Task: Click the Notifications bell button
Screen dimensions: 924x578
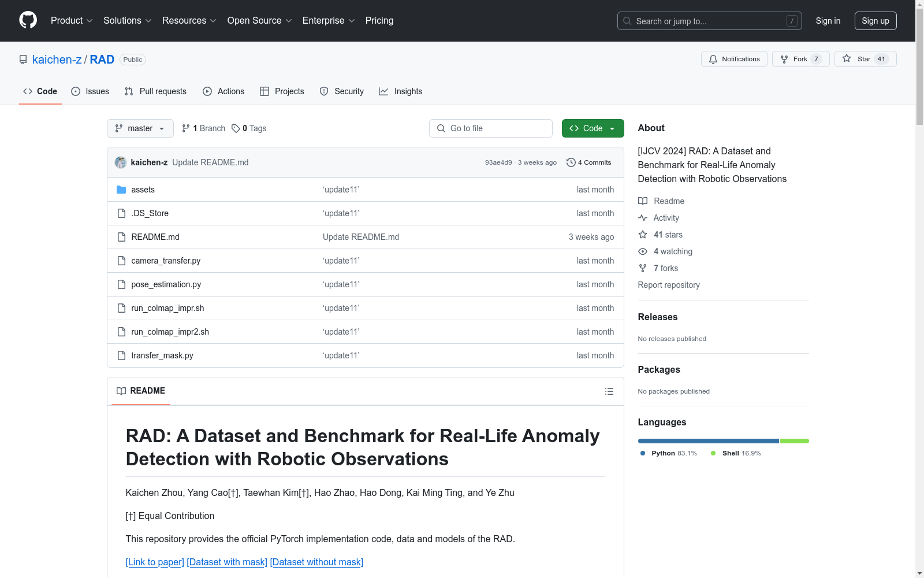Action: pyautogui.click(x=734, y=59)
